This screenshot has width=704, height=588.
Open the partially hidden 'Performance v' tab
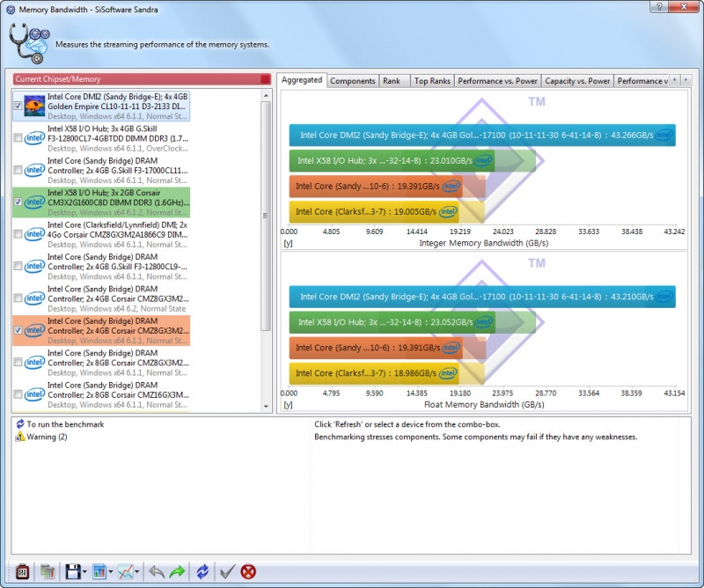[642, 81]
